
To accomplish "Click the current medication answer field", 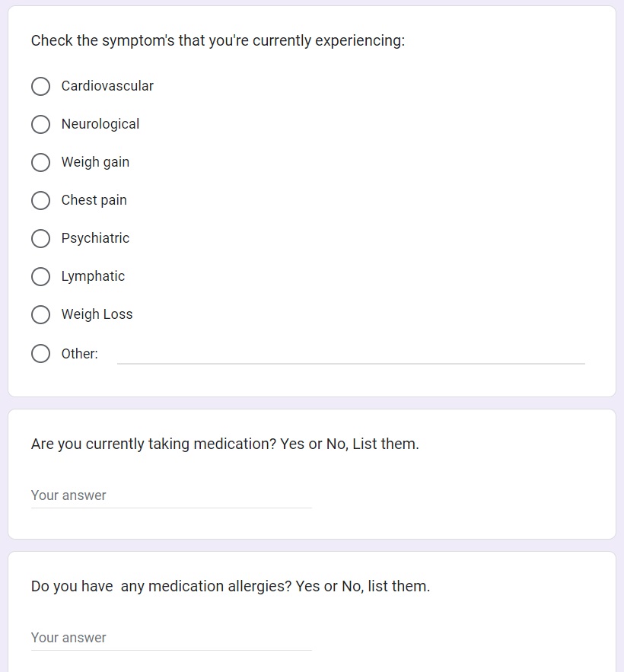I will [171, 495].
